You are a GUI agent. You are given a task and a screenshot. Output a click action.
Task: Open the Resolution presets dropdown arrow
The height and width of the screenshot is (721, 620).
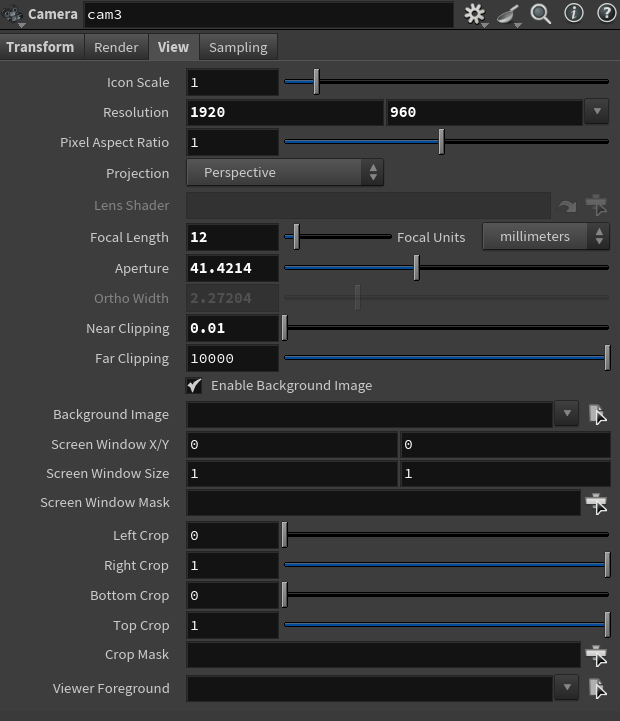[x=597, y=112]
